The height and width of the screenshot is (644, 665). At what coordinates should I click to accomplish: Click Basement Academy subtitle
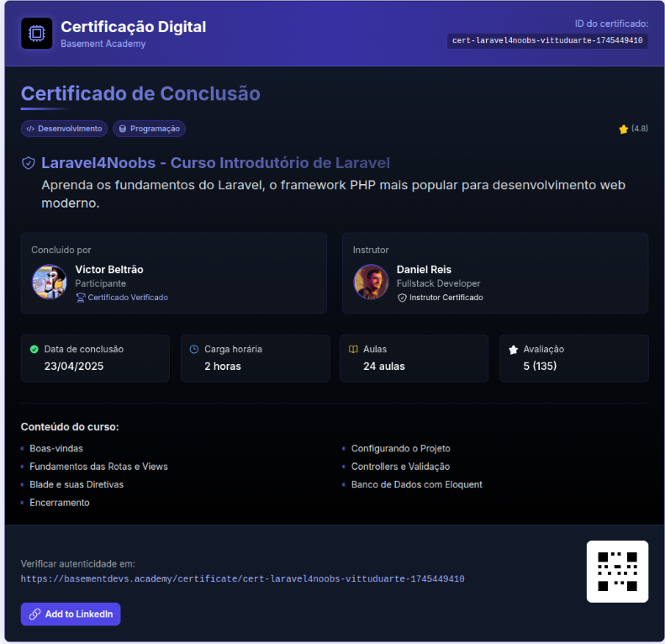103,44
